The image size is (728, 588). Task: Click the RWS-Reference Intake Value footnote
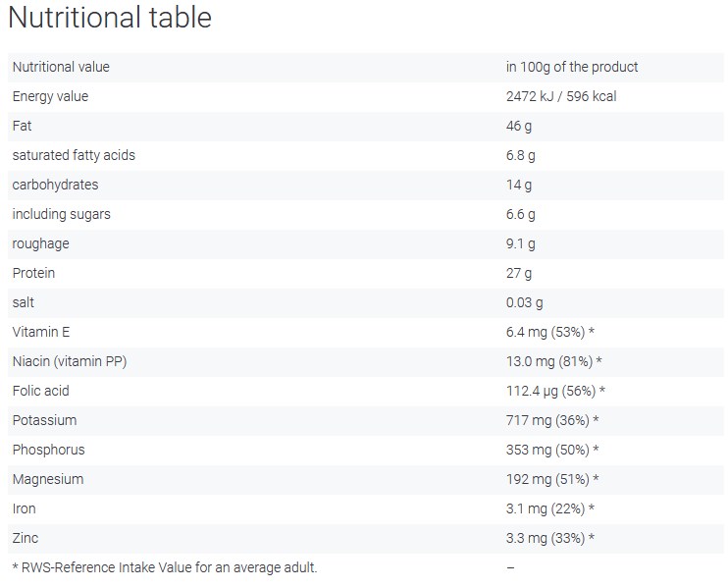click(x=165, y=567)
